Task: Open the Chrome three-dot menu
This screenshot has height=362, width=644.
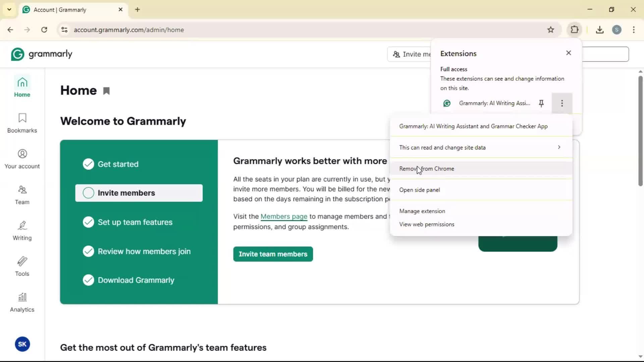Action: tap(634, 30)
